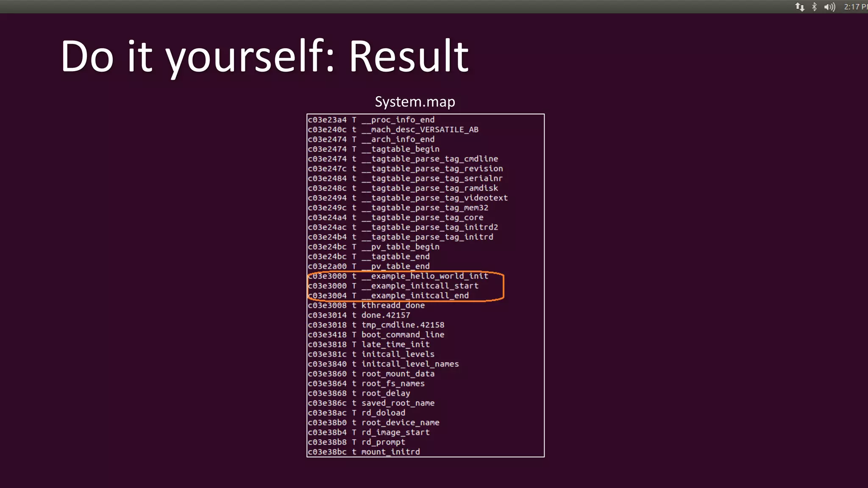Select the __proc_info_end line
The height and width of the screenshot is (488, 868).
(x=371, y=120)
